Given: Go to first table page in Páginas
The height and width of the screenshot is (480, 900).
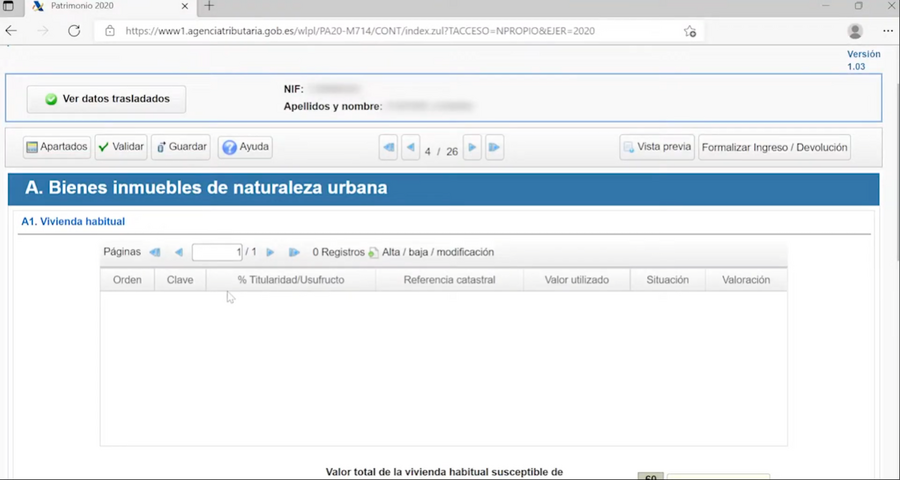Looking at the screenshot, I should pos(155,253).
